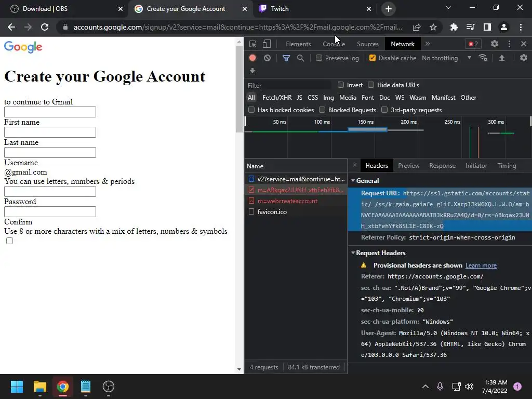
Task: Filter requests by Doc type
Action: click(x=384, y=98)
